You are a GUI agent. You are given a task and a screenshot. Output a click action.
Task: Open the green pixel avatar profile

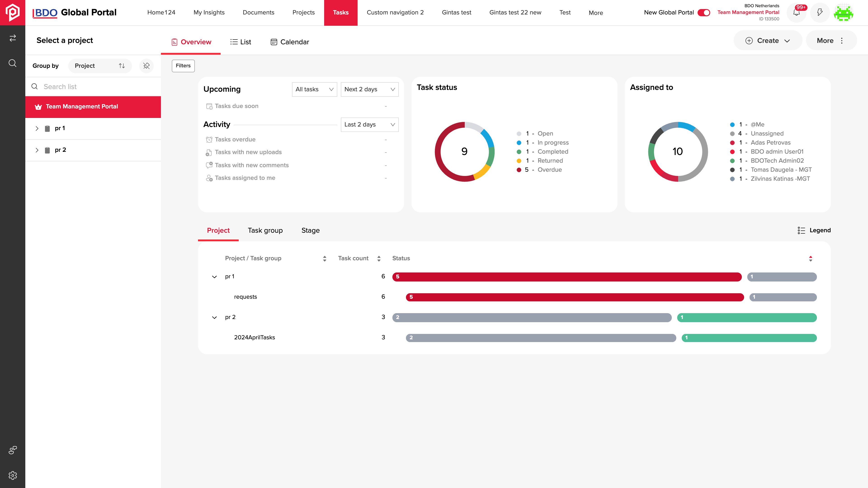[x=843, y=12]
